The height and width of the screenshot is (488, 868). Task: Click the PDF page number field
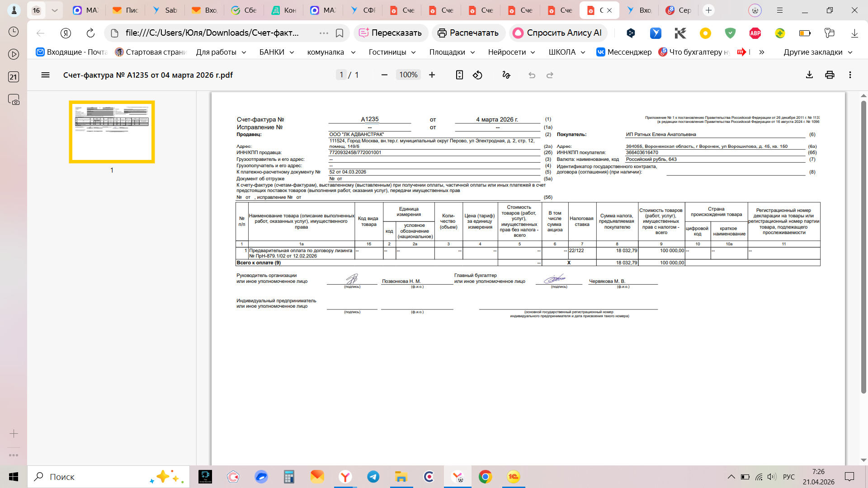[341, 75]
